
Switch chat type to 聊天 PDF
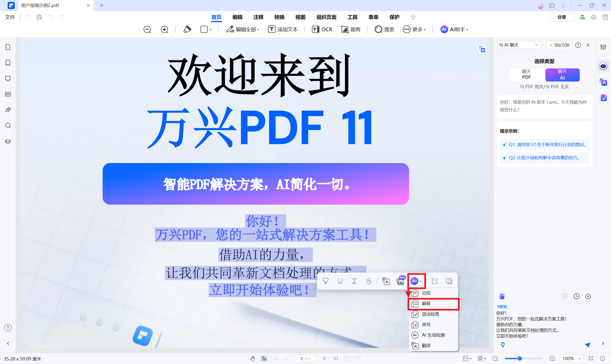click(526, 75)
